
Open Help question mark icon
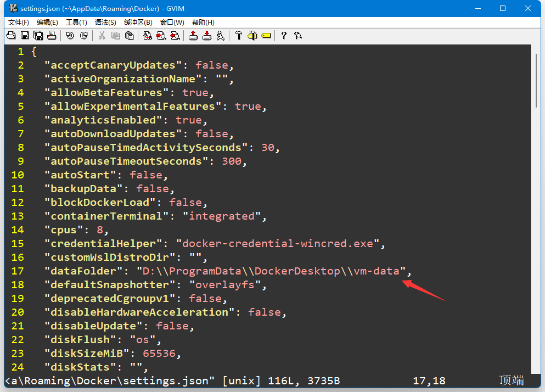[x=284, y=36]
